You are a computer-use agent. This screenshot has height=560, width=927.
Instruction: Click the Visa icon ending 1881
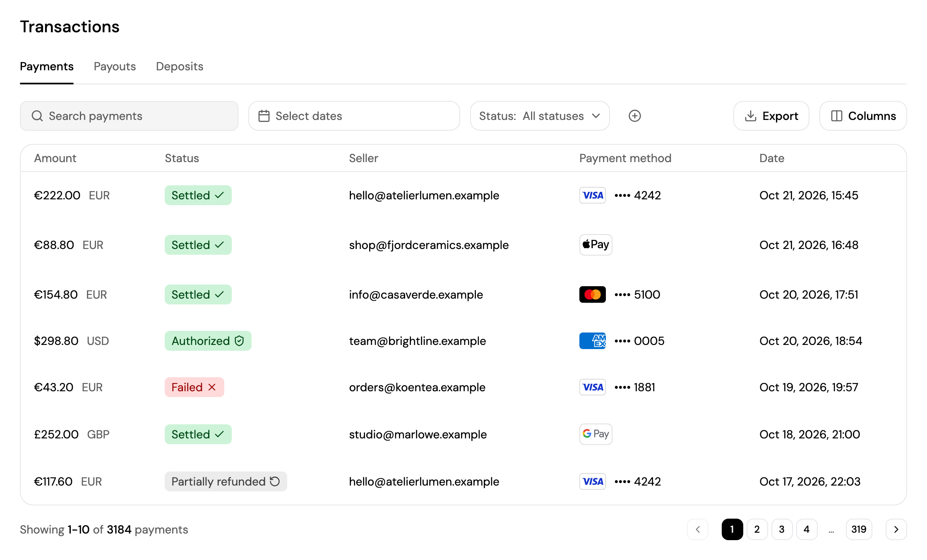coord(592,387)
